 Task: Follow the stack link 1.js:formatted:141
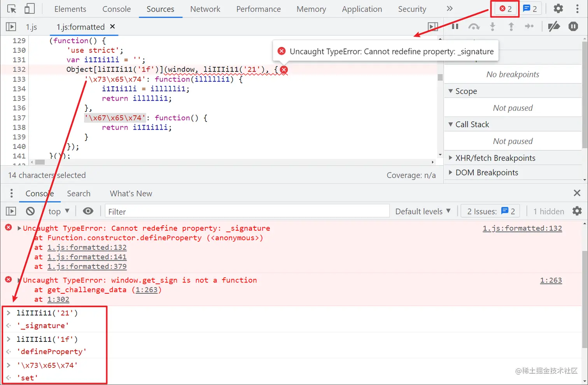[87, 257]
